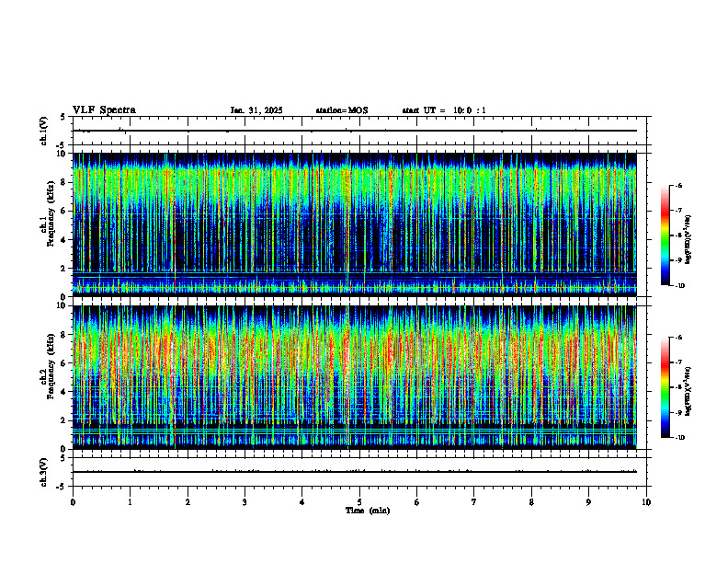Click the ch.3 voltage waveform trace
Viewport: 728px width, 563px height.
[355, 472]
